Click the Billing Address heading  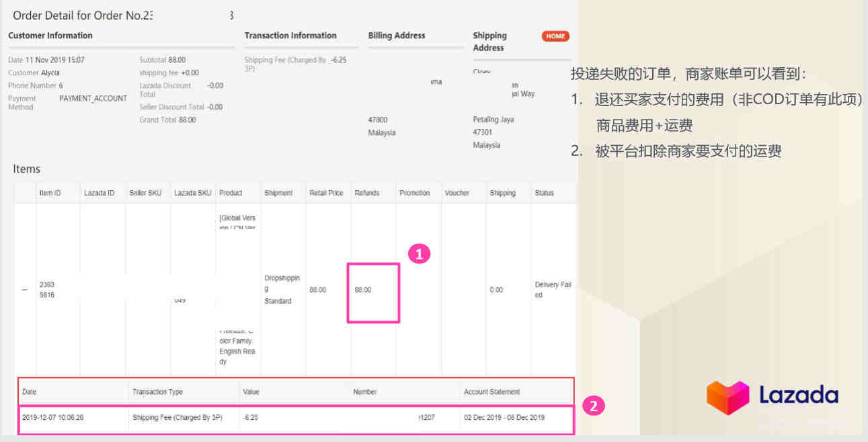click(x=397, y=36)
